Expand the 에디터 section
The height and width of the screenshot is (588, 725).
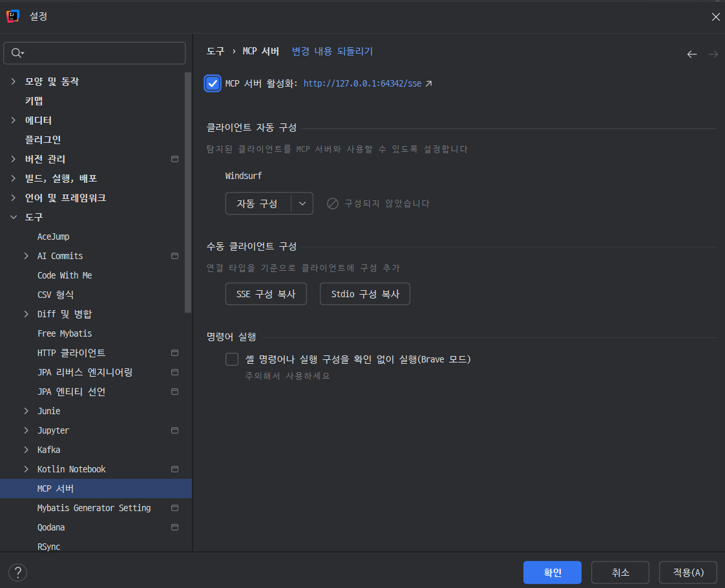point(14,120)
